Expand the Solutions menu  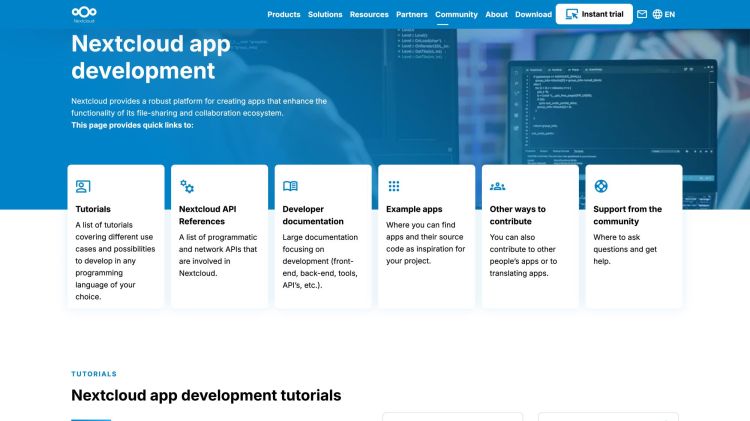point(325,14)
